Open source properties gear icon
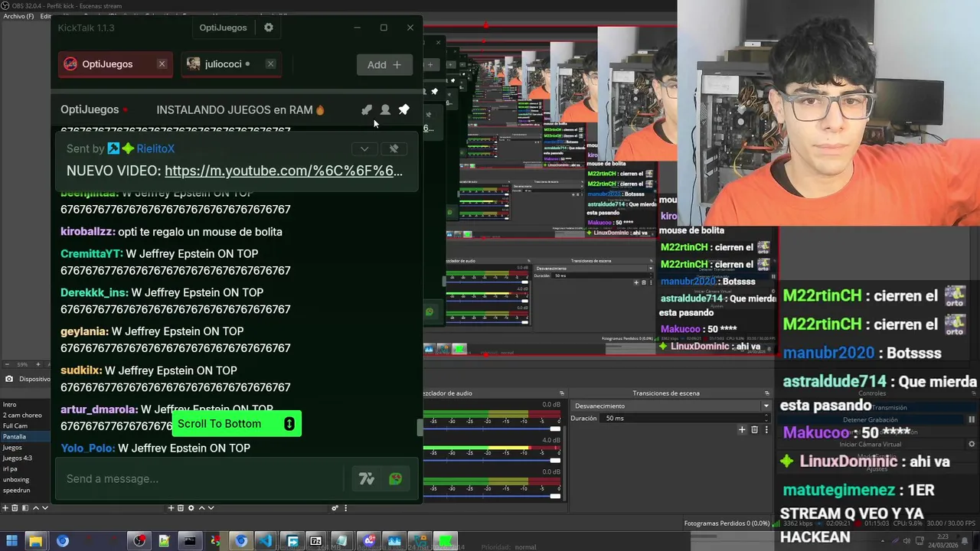The image size is (980, 551). coord(191,508)
